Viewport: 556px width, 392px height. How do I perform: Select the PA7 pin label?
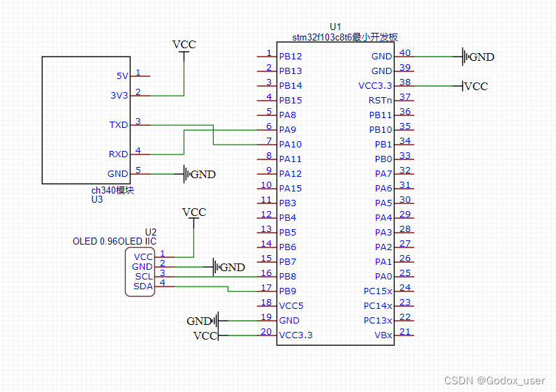click(383, 174)
